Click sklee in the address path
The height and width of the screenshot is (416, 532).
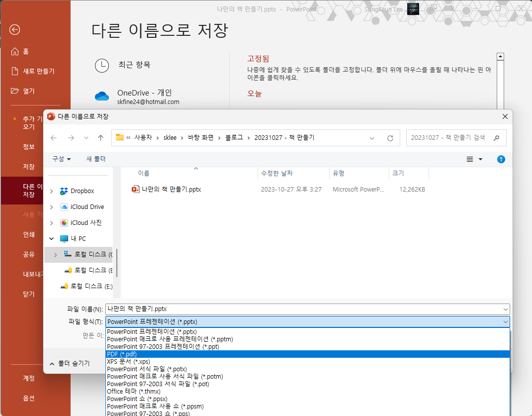(x=170, y=137)
